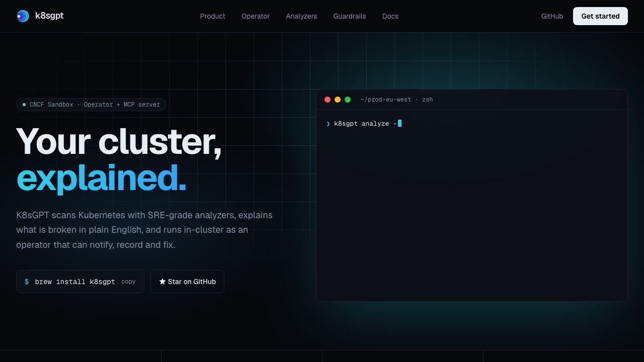
Task: Click the k8sgpt brand name
Action: [49, 16]
